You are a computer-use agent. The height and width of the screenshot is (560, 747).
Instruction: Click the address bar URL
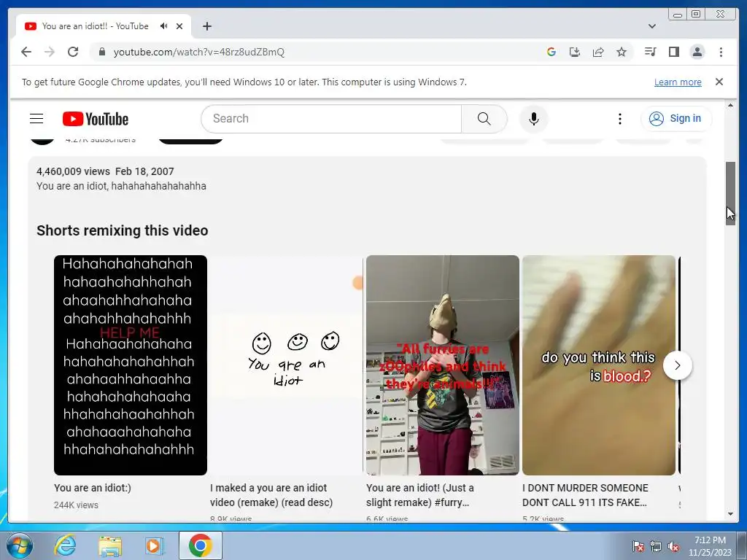(x=198, y=52)
